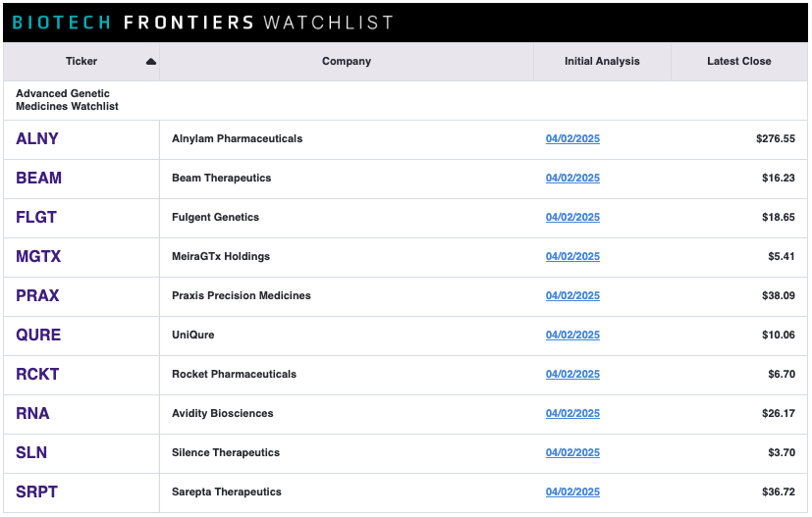Click the Biotech Frontiers Watchlist logo

202,23
